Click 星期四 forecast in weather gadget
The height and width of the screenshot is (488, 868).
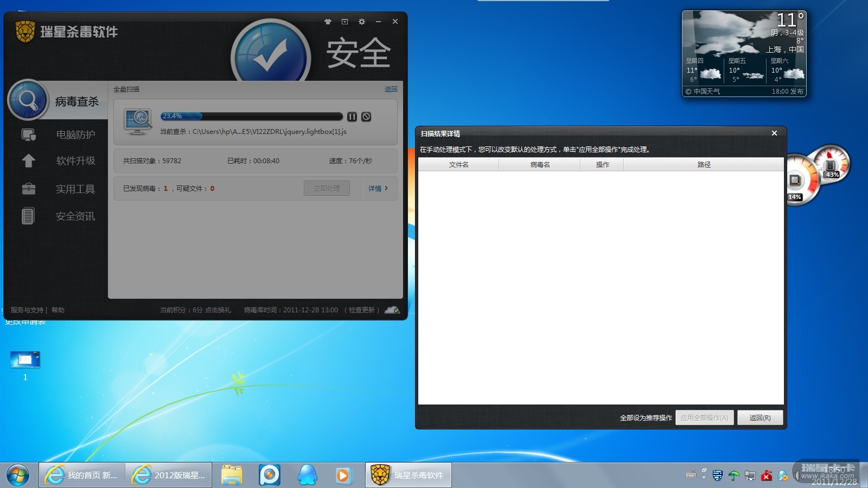pos(704,70)
